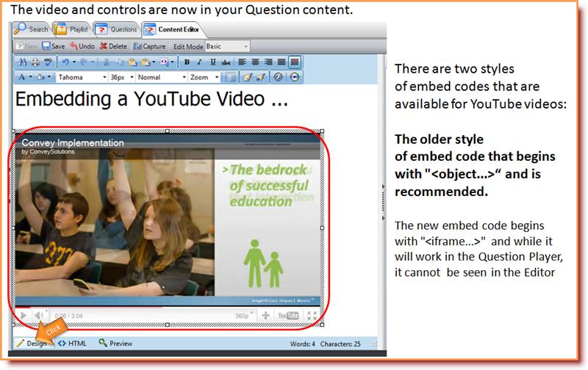
Task: Switch to the Search tab
Action: pos(31,29)
